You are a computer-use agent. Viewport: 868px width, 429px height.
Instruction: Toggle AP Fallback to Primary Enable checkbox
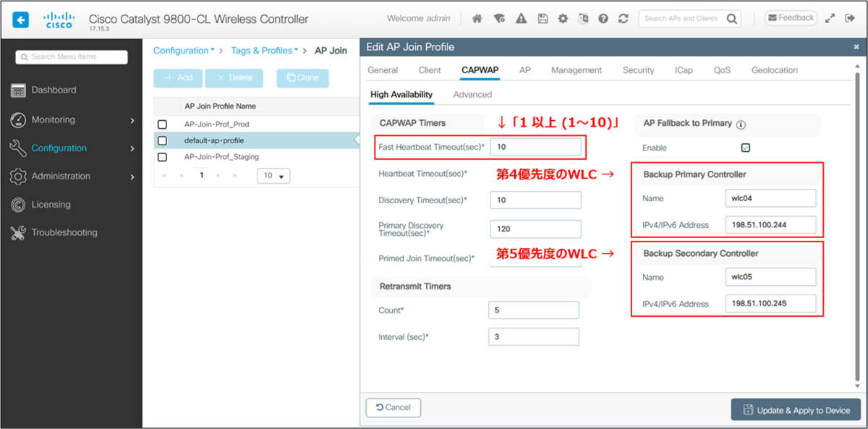click(746, 148)
